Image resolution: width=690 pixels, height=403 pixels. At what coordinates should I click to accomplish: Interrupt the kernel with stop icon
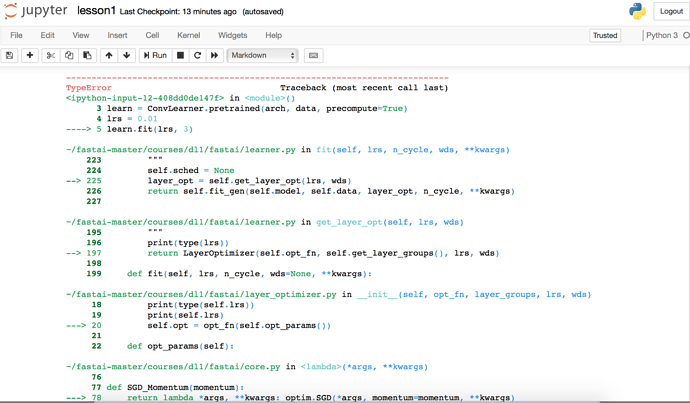[181, 56]
